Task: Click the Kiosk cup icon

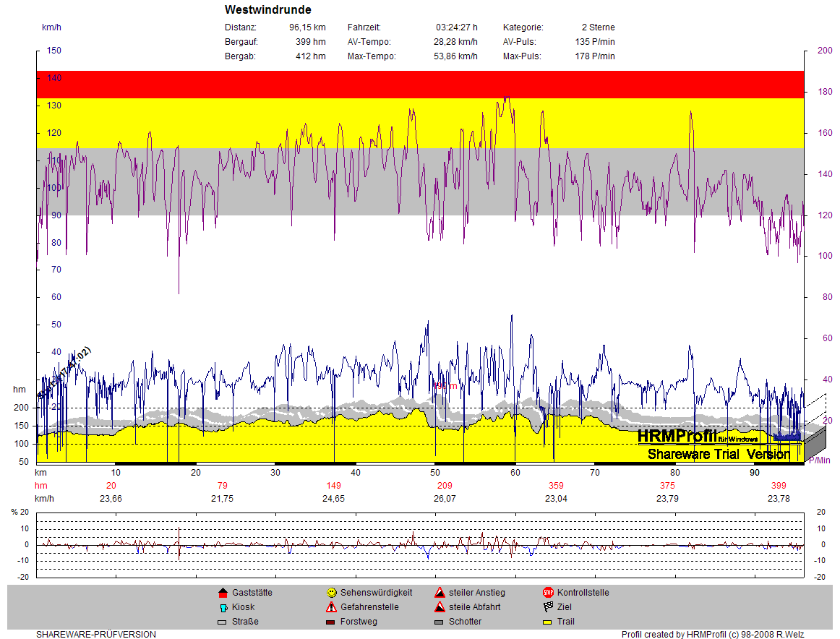Action: point(223,607)
